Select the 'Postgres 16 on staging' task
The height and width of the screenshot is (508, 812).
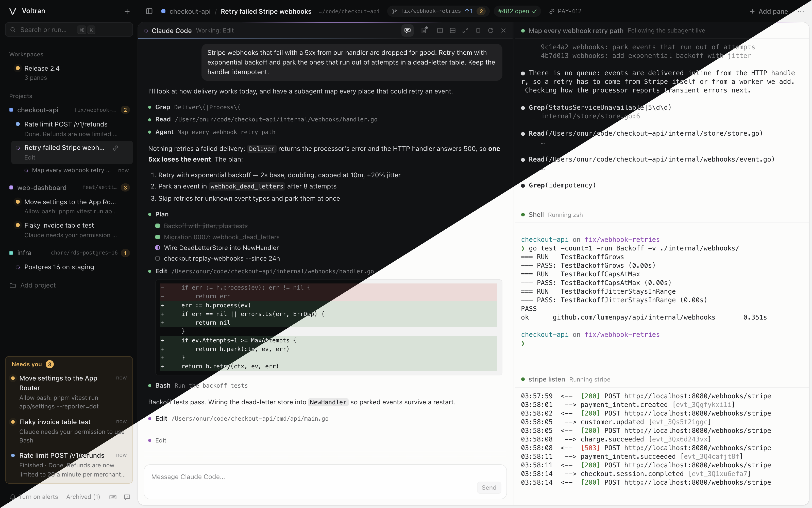point(72,267)
